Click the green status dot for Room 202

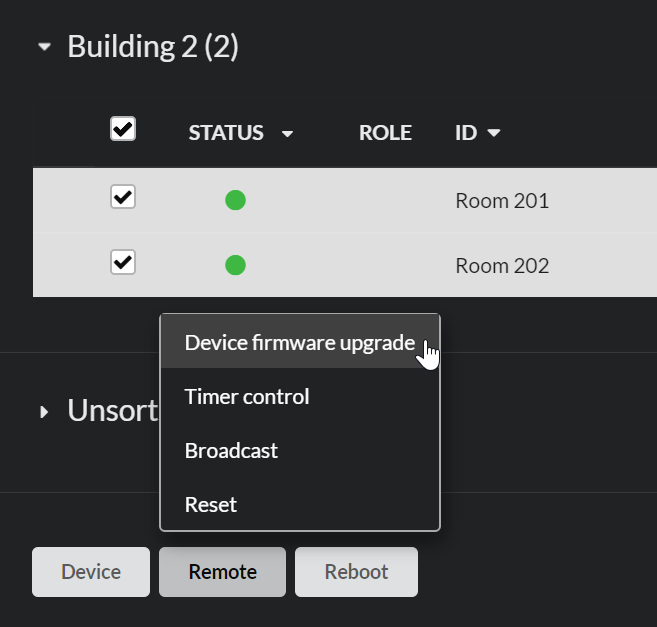click(235, 265)
